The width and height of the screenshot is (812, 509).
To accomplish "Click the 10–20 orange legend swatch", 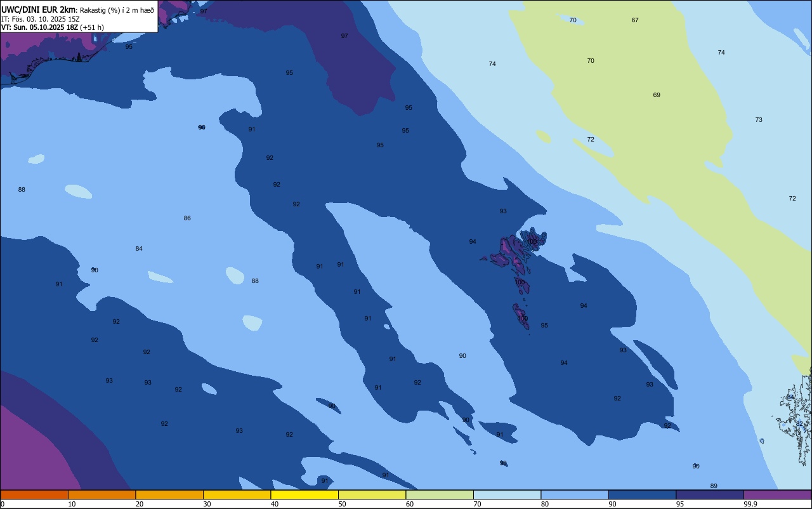I will (x=101, y=494).
